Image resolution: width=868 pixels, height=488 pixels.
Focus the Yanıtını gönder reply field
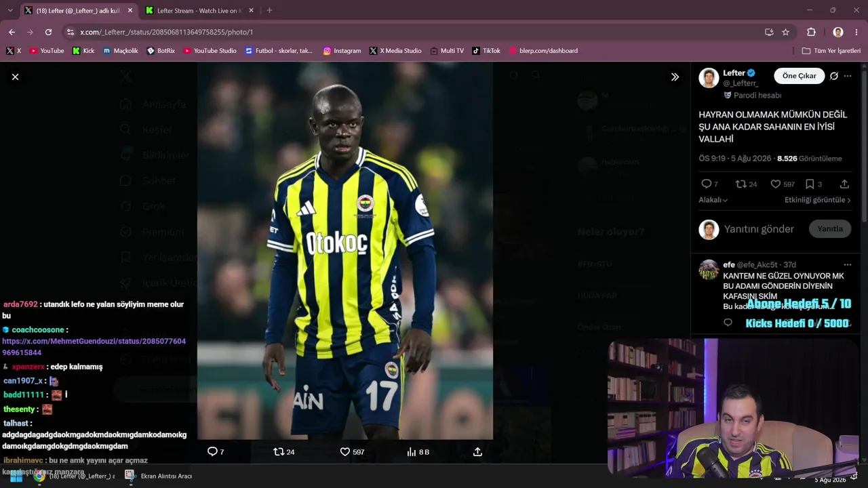coord(759,229)
